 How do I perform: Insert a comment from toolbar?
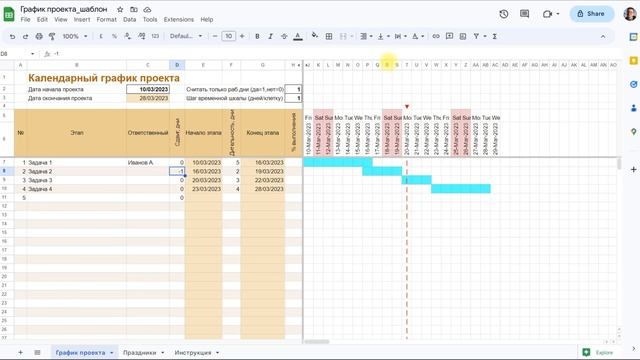(x=449, y=36)
